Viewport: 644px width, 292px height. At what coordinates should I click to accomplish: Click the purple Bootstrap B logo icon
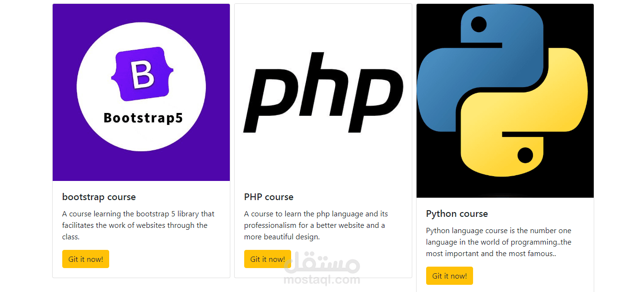141,74
